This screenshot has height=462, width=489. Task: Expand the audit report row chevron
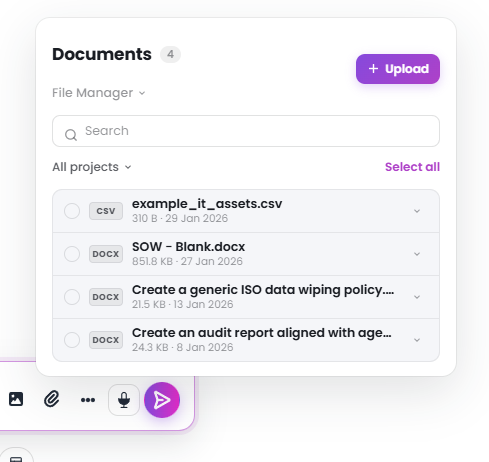point(417,340)
